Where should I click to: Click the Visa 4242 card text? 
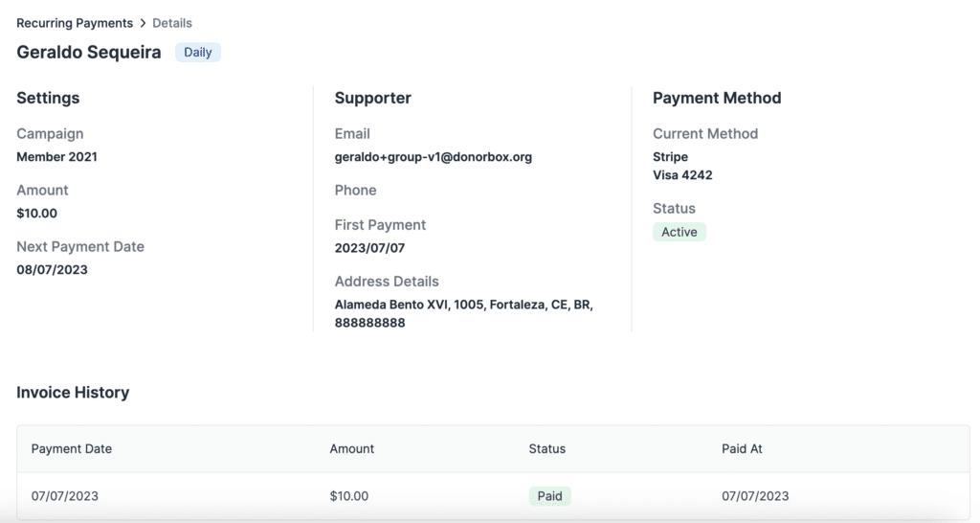[x=682, y=175]
